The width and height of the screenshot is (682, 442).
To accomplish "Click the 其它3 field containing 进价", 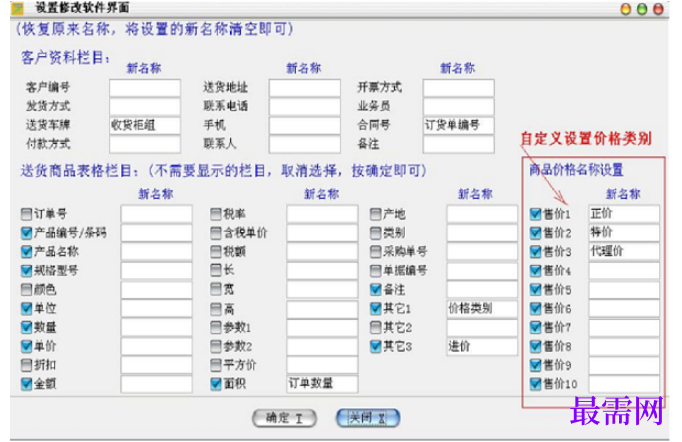I will [482, 346].
